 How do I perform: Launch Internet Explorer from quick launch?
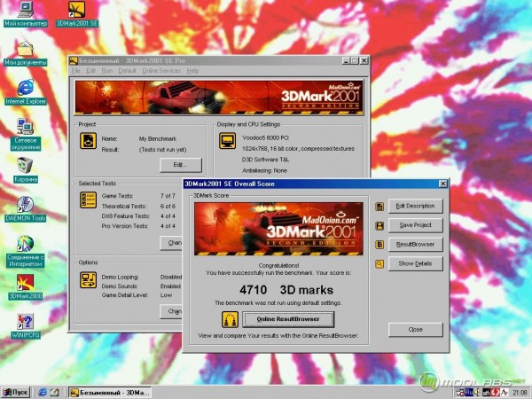coord(43,393)
